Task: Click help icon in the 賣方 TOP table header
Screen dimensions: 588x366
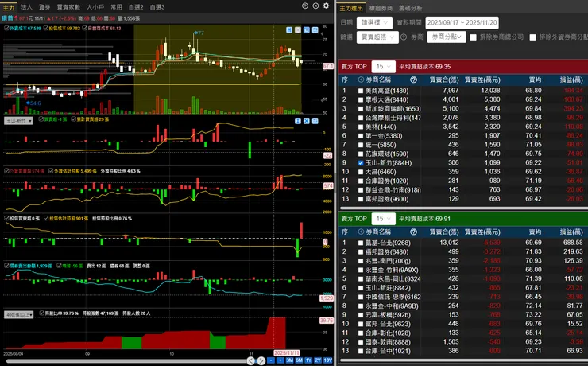Action: click(414, 232)
